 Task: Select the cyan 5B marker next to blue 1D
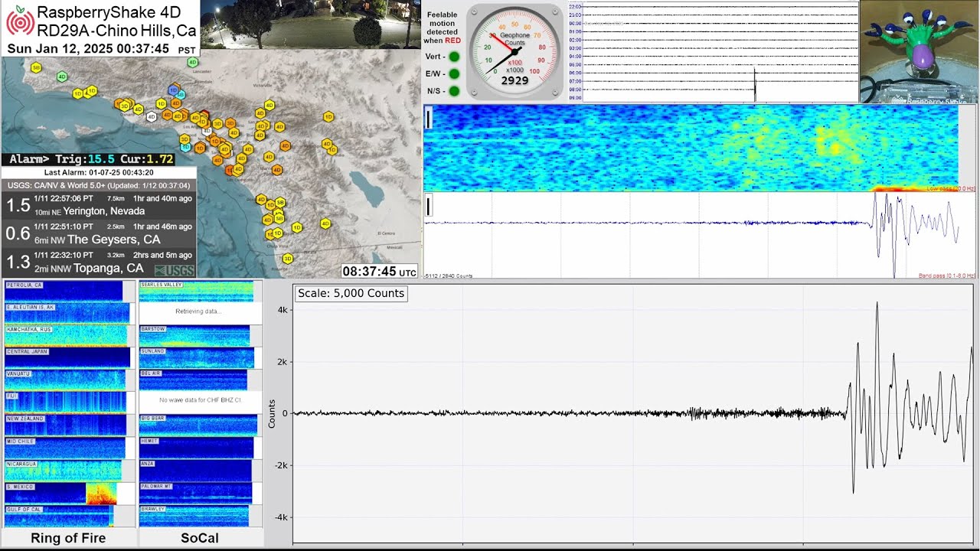click(180, 94)
